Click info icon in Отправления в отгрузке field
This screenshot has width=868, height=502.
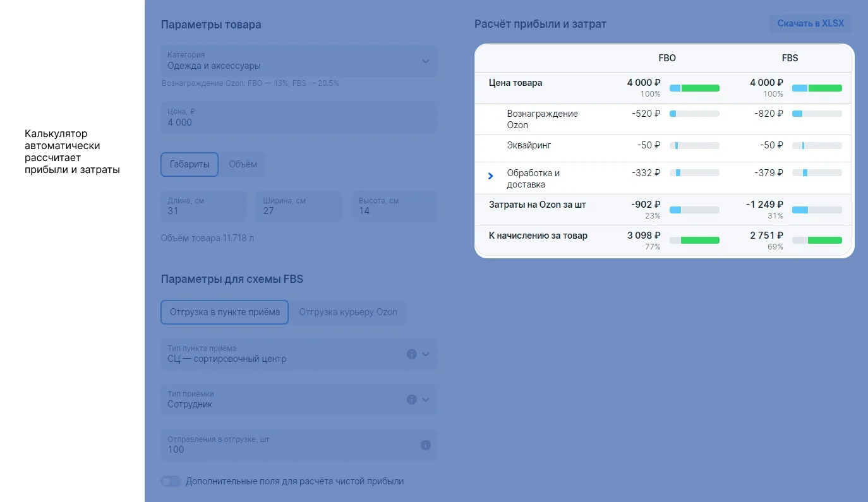pos(426,445)
